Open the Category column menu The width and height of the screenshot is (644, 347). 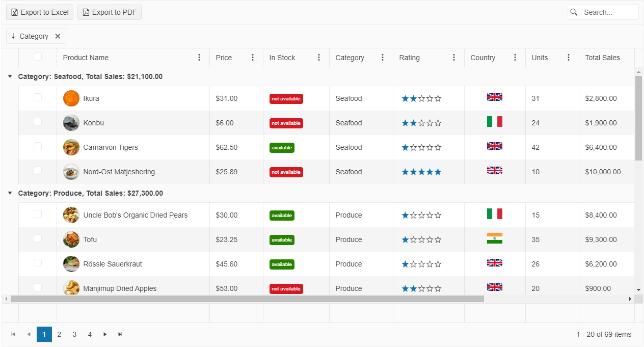[383, 58]
